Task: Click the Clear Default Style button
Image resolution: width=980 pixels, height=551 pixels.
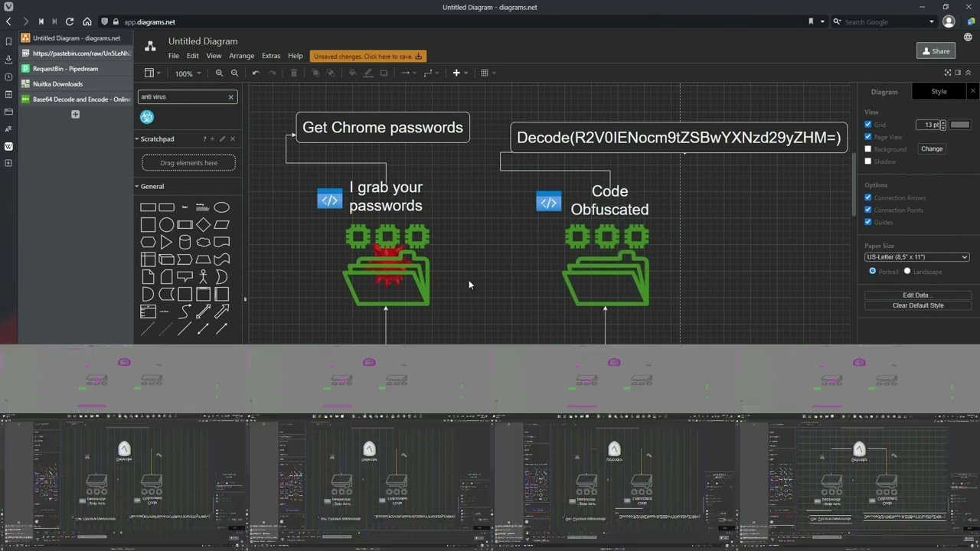Action: 918,305
